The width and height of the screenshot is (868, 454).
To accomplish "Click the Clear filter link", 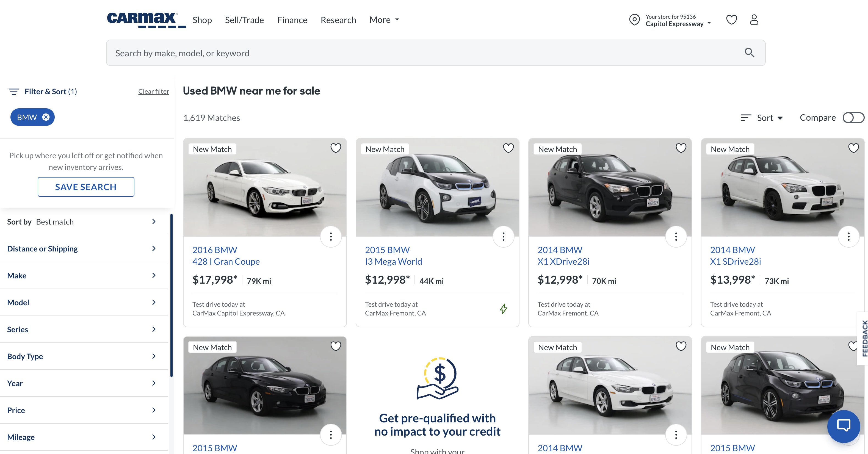I will [x=153, y=91].
